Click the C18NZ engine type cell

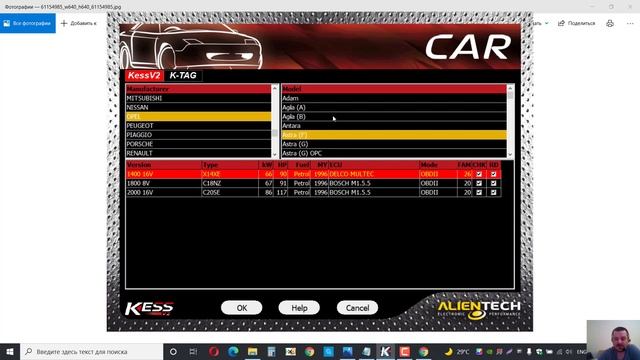230,183
